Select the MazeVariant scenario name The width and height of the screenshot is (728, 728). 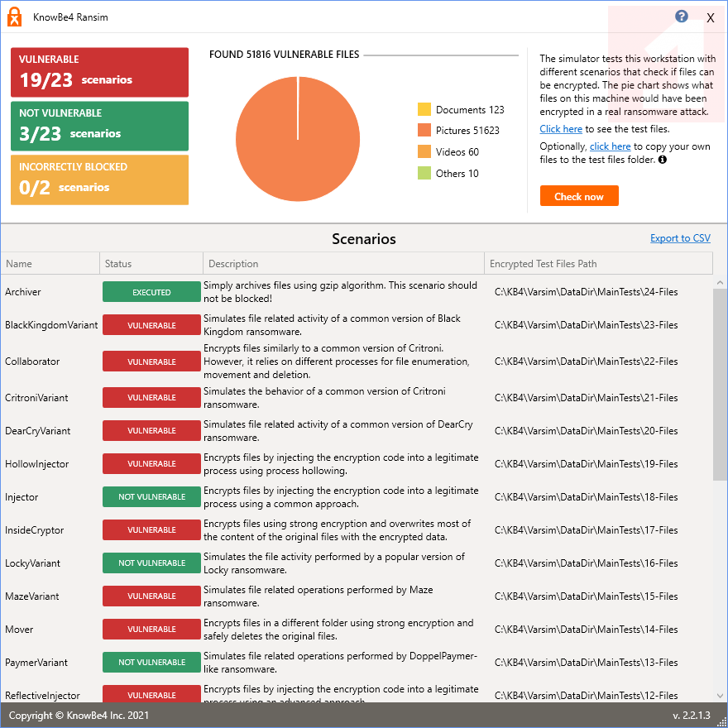[31, 596]
